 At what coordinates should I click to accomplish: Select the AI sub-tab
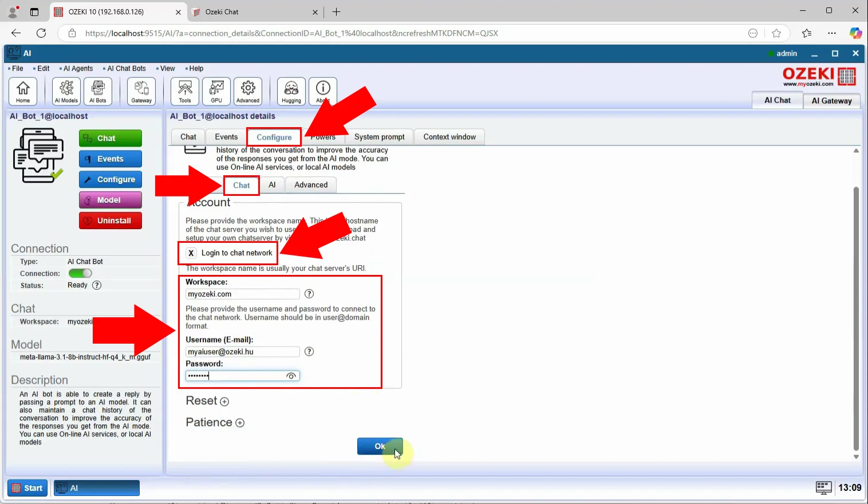point(272,185)
